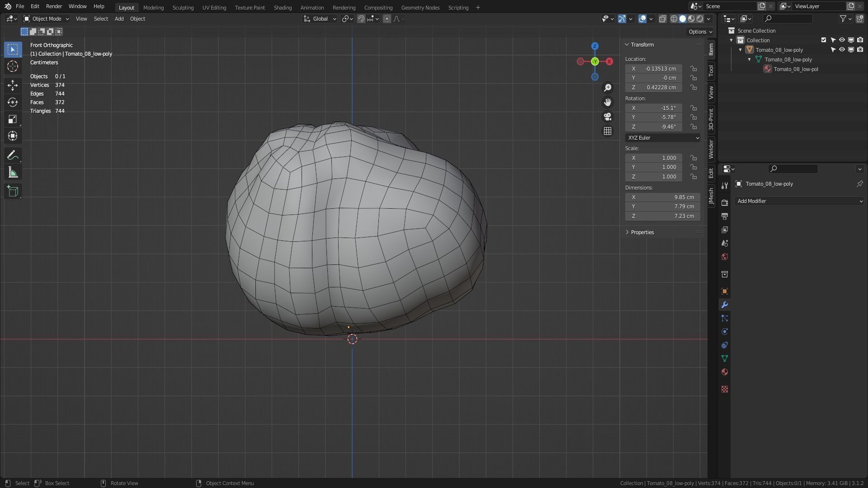Disable Tomato_08_low-poly in renders
868x488 pixels.
click(860, 50)
